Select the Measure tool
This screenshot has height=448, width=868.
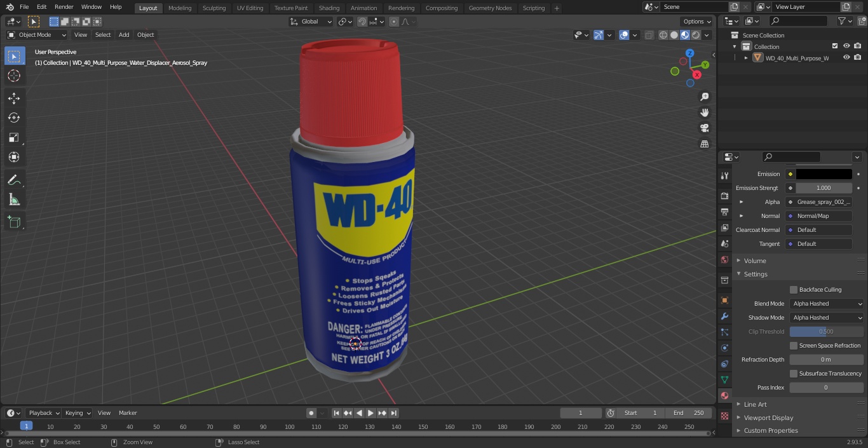pos(14,200)
